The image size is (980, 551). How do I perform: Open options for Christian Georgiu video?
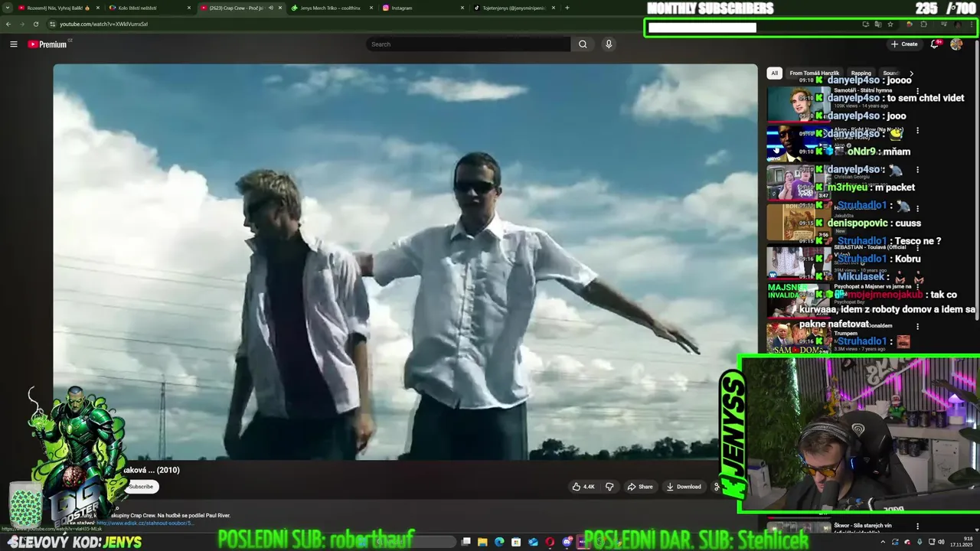point(917,170)
